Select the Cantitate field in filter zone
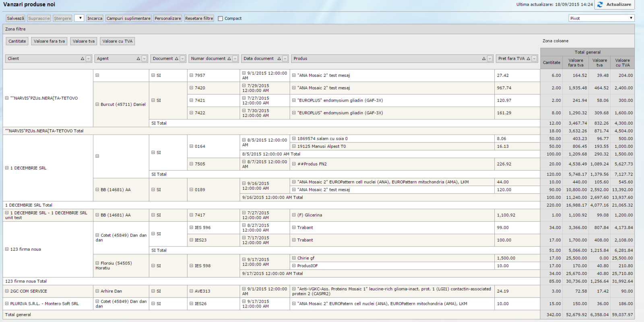Viewport: 644px width, 322px height. click(x=17, y=41)
